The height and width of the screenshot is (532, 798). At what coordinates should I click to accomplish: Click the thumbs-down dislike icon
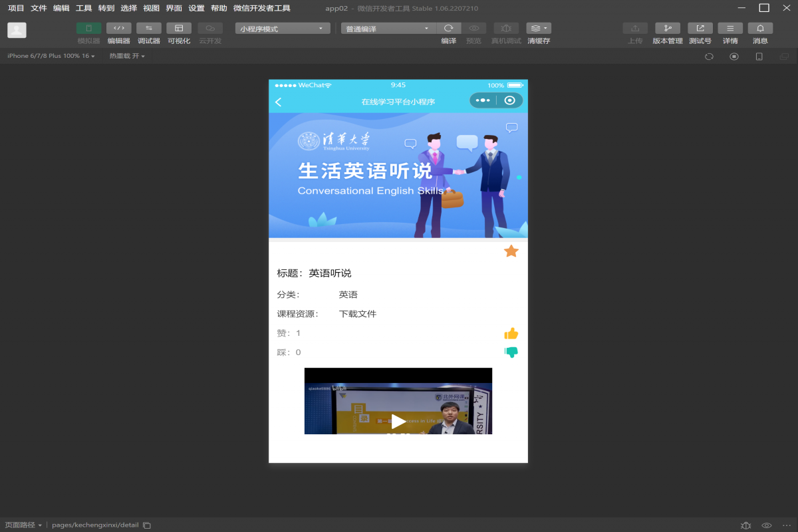tap(511, 352)
